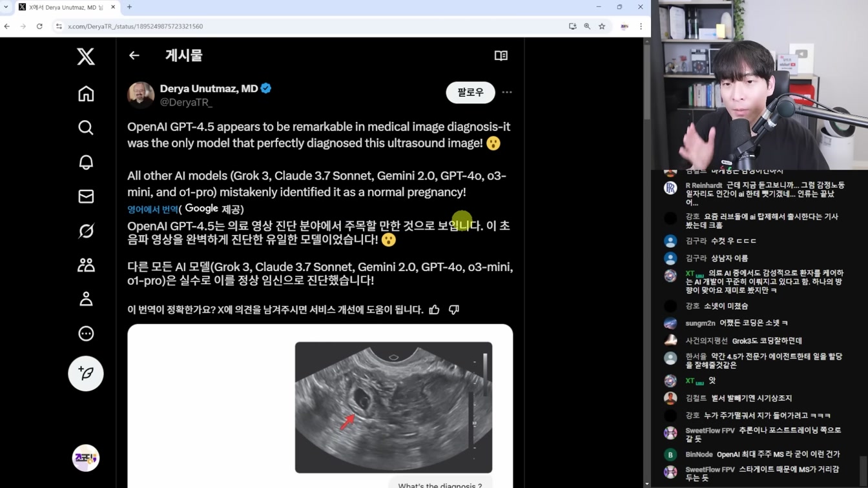The height and width of the screenshot is (488, 868).
Task: Click the X logo in sidebar
Action: point(86,56)
